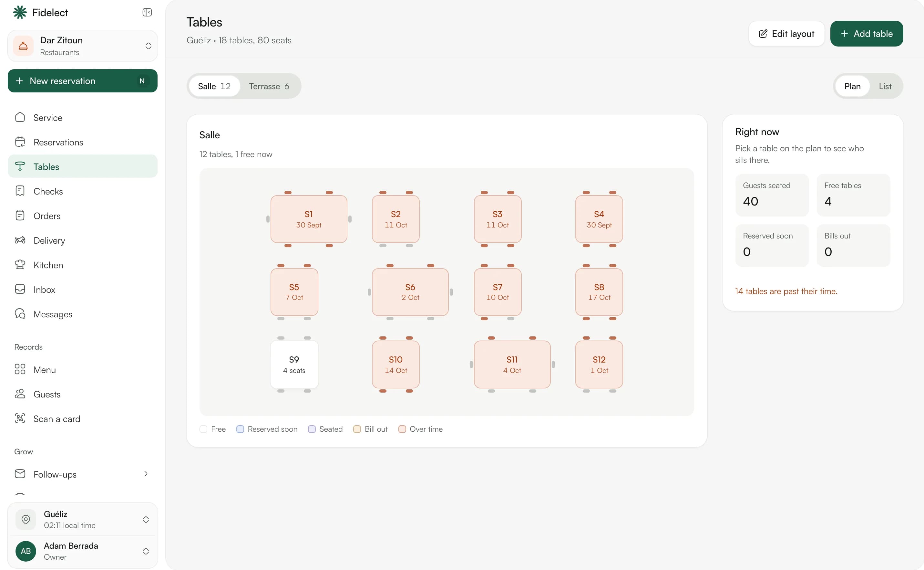This screenshot has width=924, height=570.
Task: Click the Add table button
Action: click(x=866, y=34)
